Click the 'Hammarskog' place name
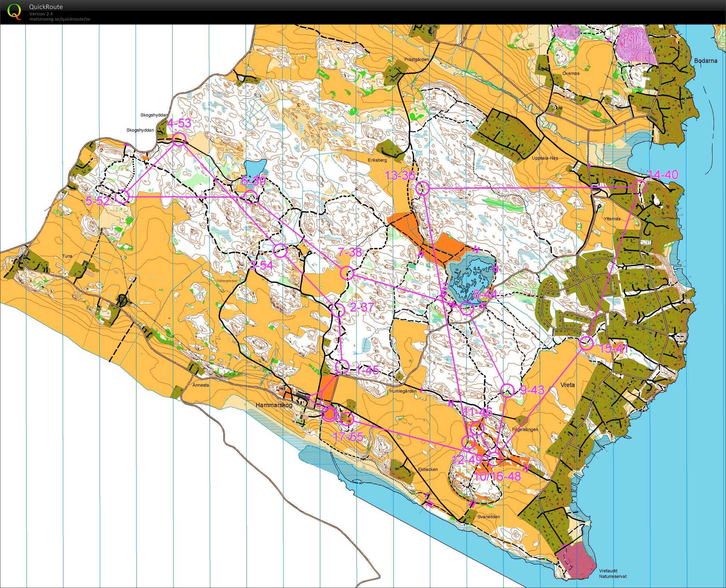This screenshot has height=588, width=726. (x=274, y=405)
